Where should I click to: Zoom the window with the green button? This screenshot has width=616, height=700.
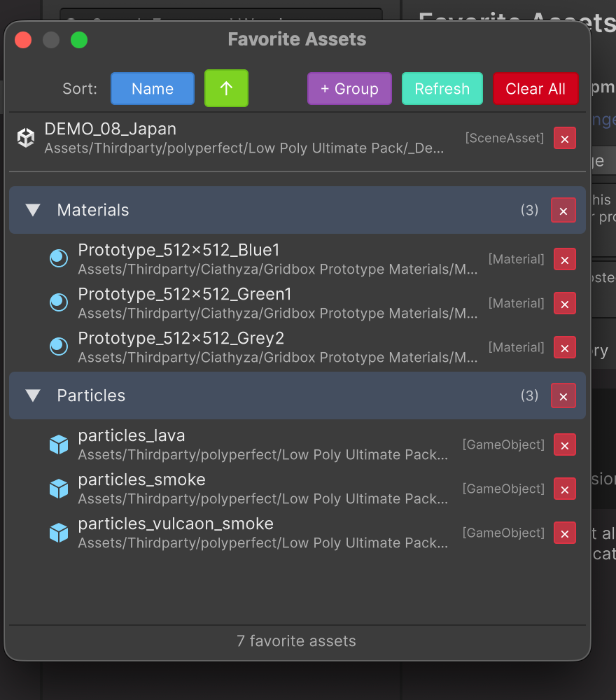[x=79, y=40]
